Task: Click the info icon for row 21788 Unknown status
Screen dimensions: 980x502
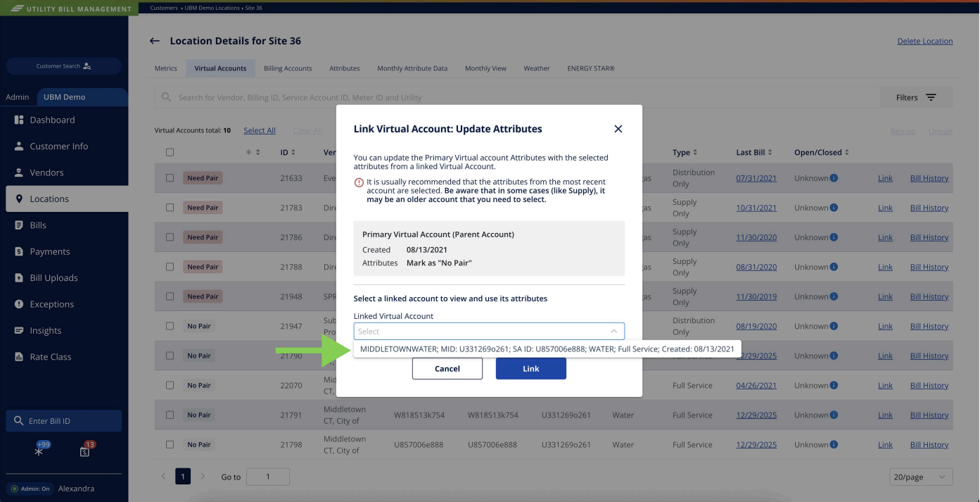Action: coord(834,267)
